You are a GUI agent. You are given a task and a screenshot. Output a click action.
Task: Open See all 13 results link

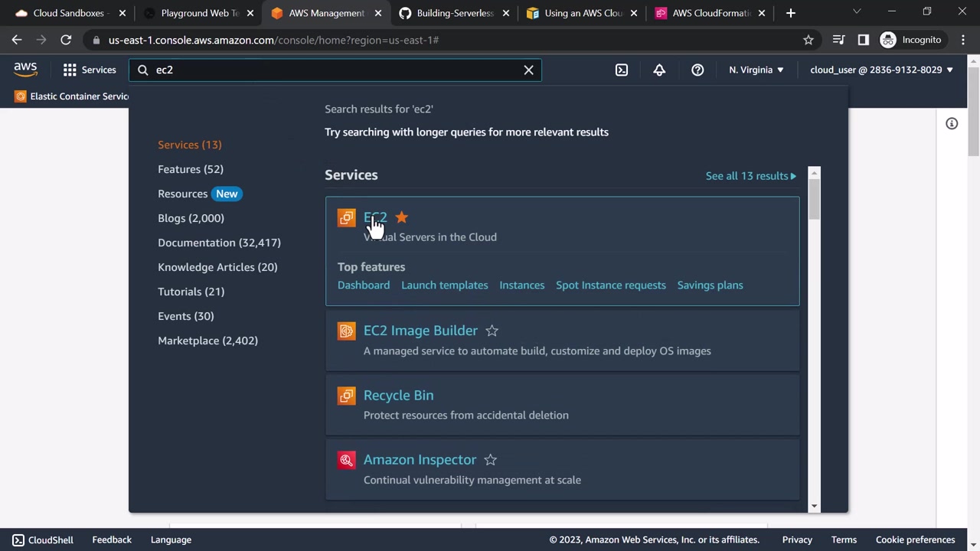751,176
